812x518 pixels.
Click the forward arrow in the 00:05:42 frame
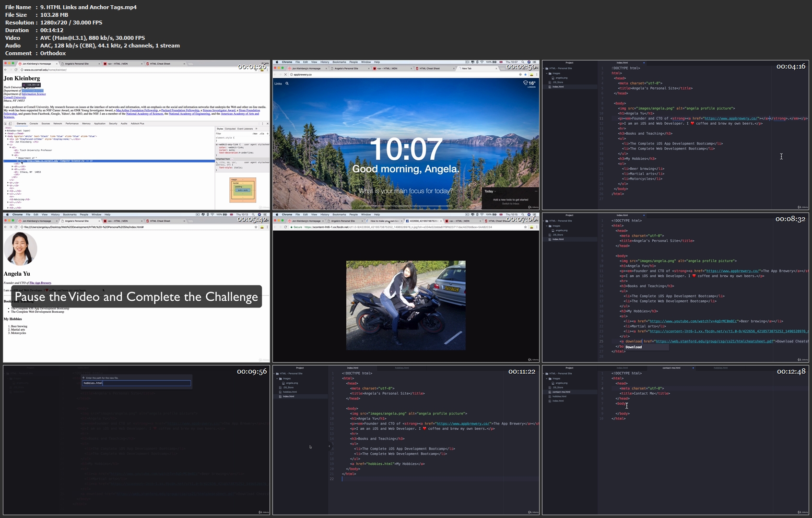tap(11, 227)
